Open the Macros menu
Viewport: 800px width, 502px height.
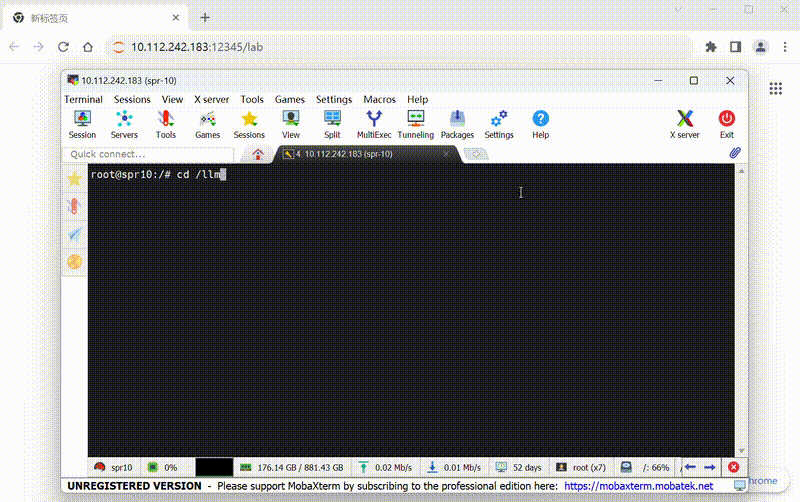click(380, 99)
